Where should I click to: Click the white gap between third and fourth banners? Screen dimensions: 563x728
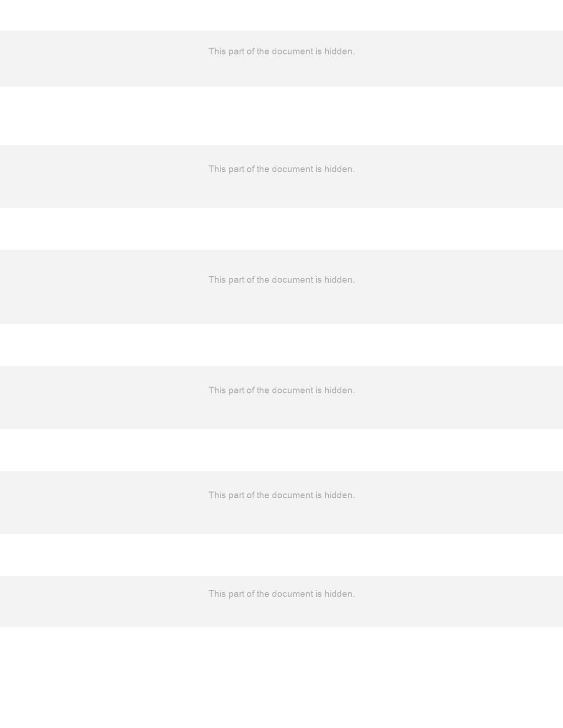281,345
